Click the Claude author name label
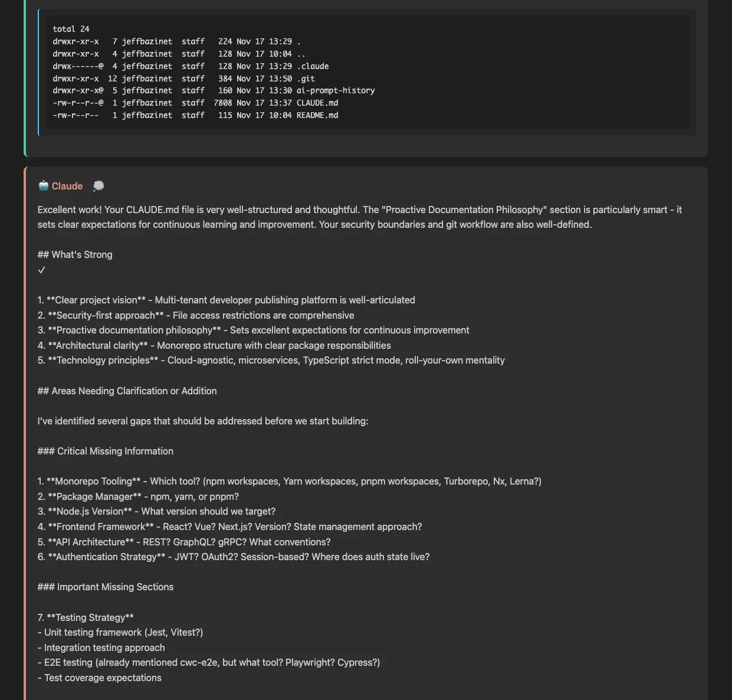The width and height of the screenshot is (732, 700). (67, 186)
